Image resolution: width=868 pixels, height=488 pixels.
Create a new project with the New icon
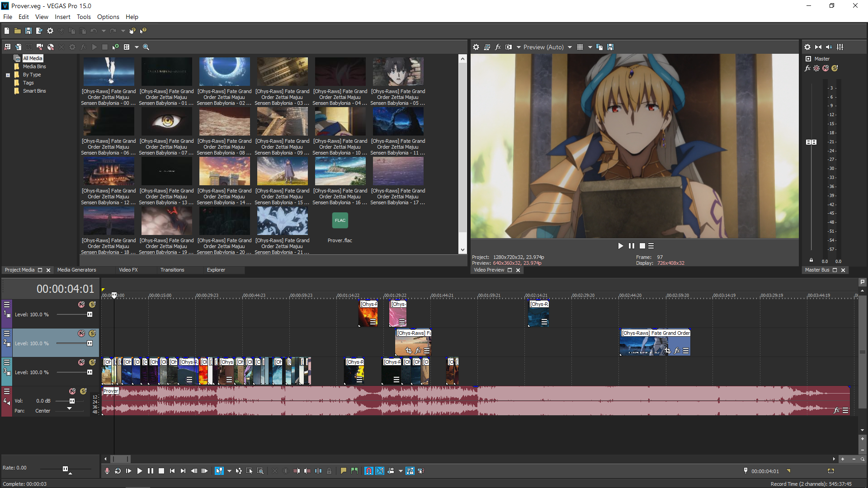(7, 31)
